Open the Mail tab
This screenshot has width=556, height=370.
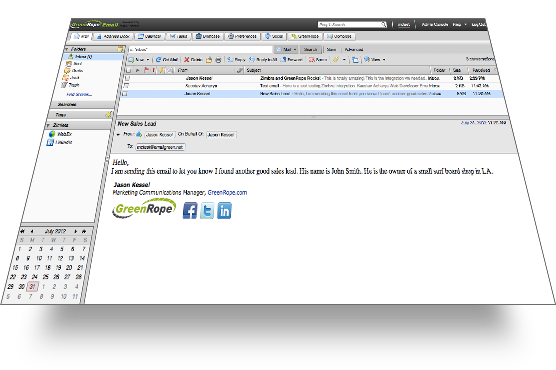click(x=82, y=36)
